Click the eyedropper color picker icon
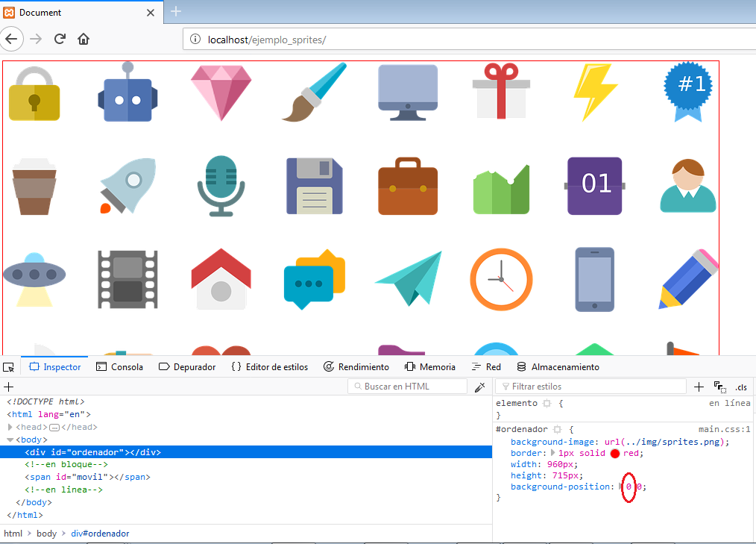This screenshot has width=756, height=544. point(480,387)
